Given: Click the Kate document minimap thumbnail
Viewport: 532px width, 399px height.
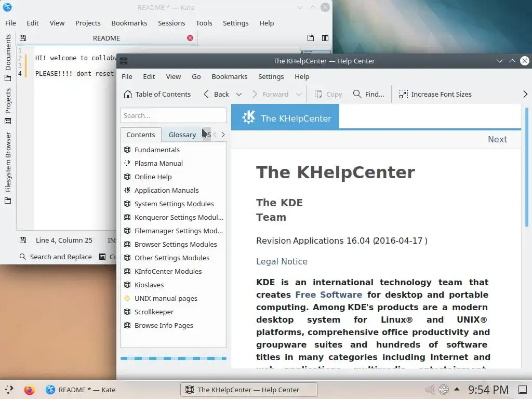Looking at the screenshot, I should pos(315,52).
